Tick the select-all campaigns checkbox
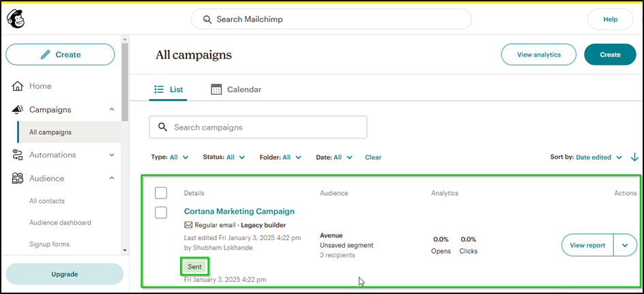Screen dimensions: 644x294 [x=161, y=193]
